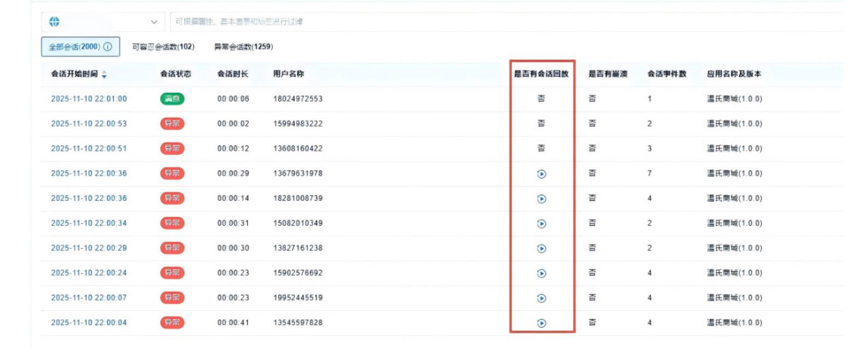Click user name 15082010349
The width and height of the screenshot is (868, 354).
click(x=298, y=223)
